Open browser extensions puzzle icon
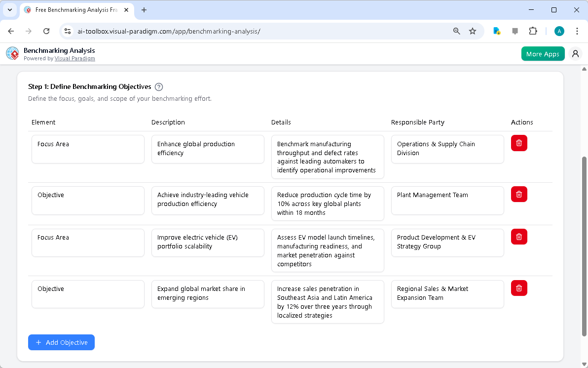Viewport: 588px width, 368px height. pyautogui.click(x=533, y=31)
